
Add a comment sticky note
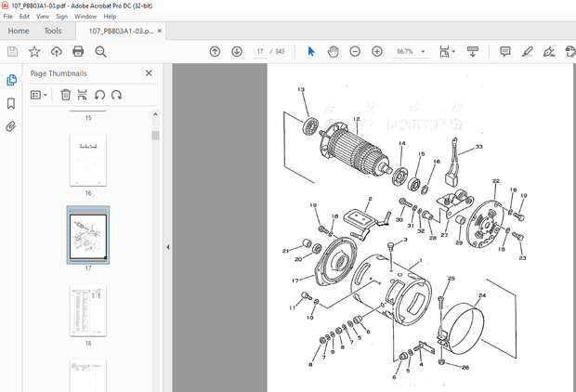pyautogui.click(x=505, y=51)
